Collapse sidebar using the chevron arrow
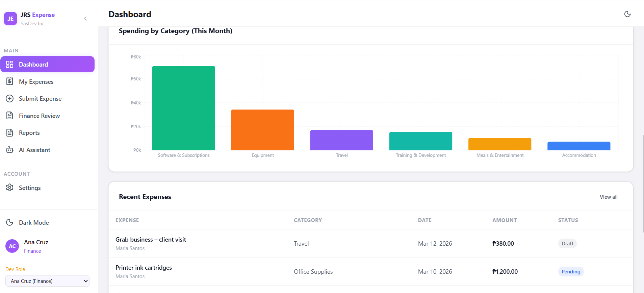 [x=85, y=19]
